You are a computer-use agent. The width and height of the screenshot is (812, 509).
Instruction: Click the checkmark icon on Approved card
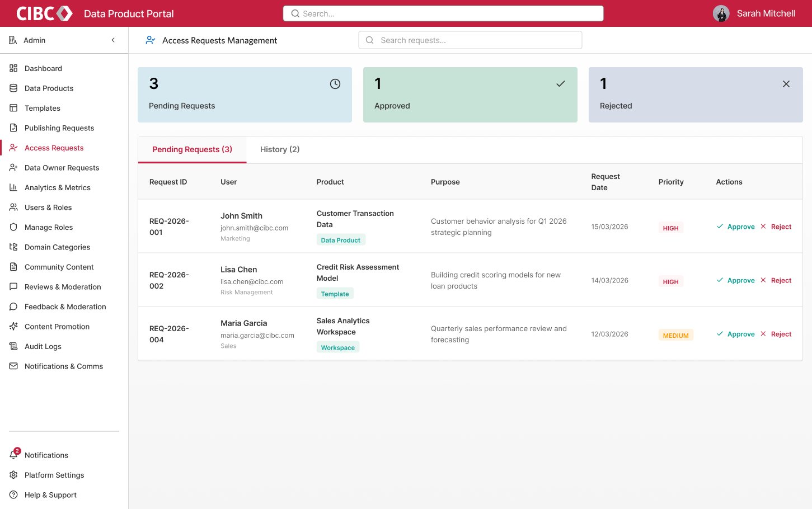pyautogui.click(x=561, y=84)
